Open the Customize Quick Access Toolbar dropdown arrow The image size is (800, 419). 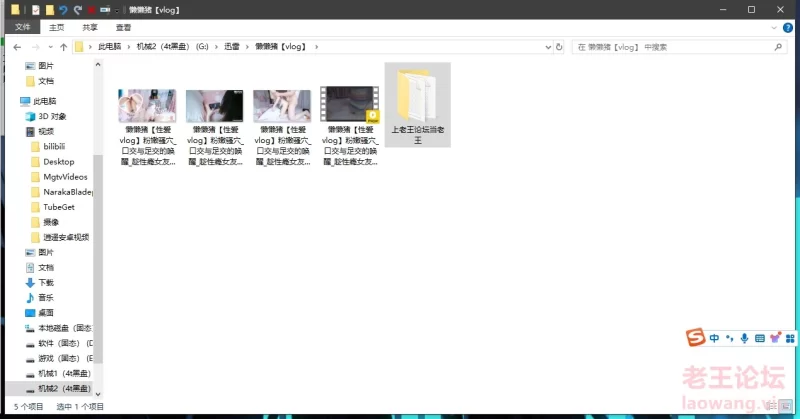tap(117, 10)
